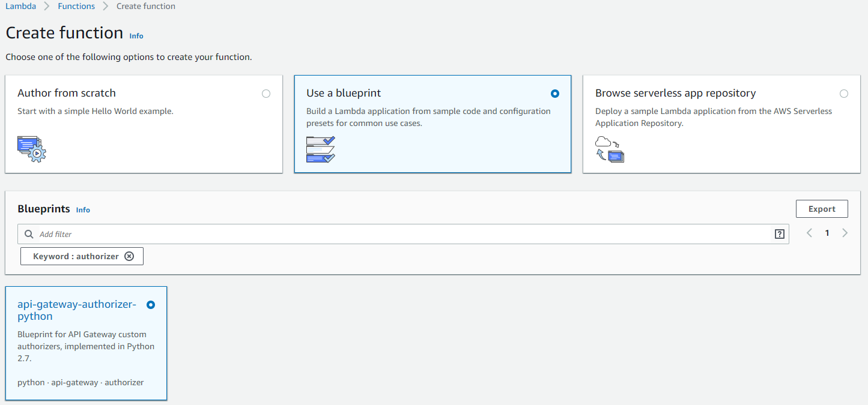The height and width of the screenshot is (405, 868).
Task: Go to previous page of blueprints
Action: point(809,233)
